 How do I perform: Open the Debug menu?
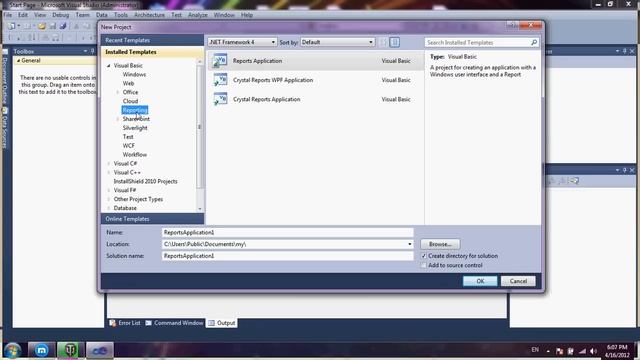(60, 15)
